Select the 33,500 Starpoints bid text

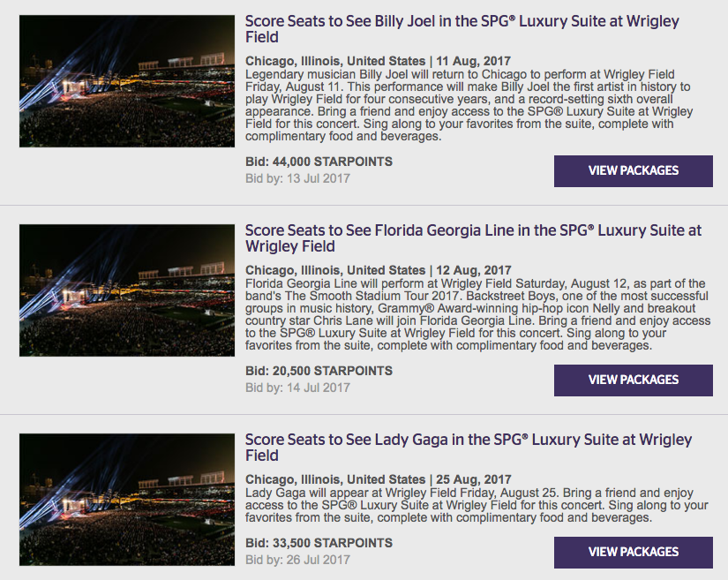pos(319,544)
